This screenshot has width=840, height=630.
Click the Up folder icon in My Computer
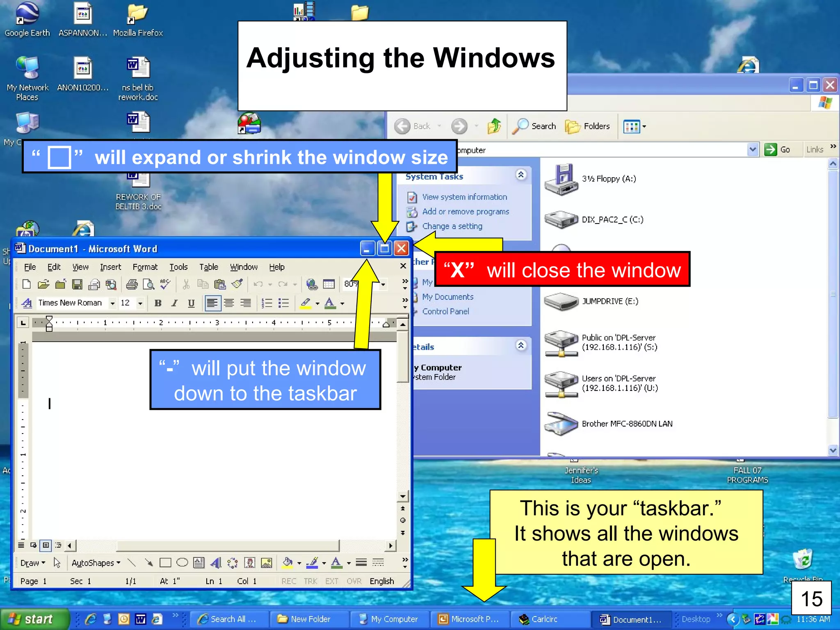494,126
